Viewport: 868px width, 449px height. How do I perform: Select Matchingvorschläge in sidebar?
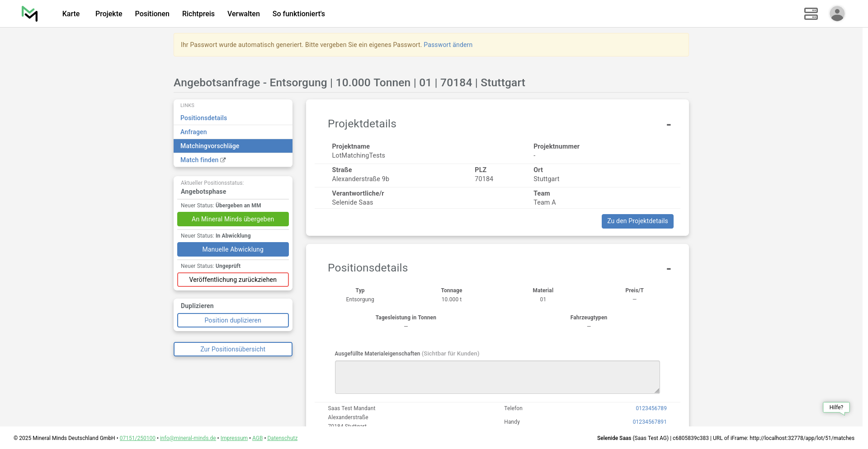click(210, 146)
